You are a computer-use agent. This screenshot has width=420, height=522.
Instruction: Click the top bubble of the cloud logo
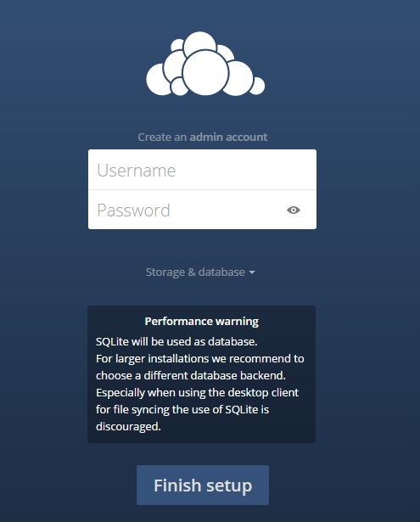[199, 42]
